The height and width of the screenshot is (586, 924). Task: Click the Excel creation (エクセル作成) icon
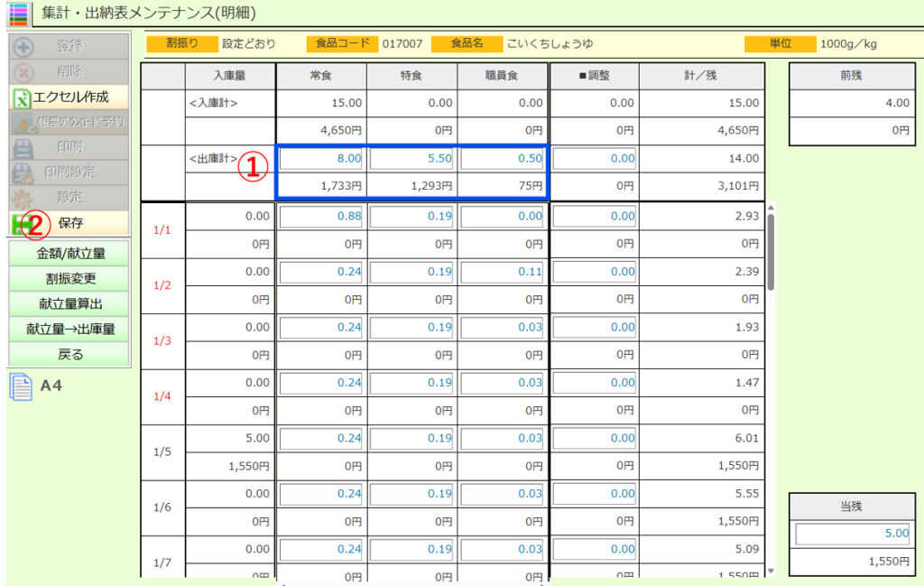coord(22,97)
